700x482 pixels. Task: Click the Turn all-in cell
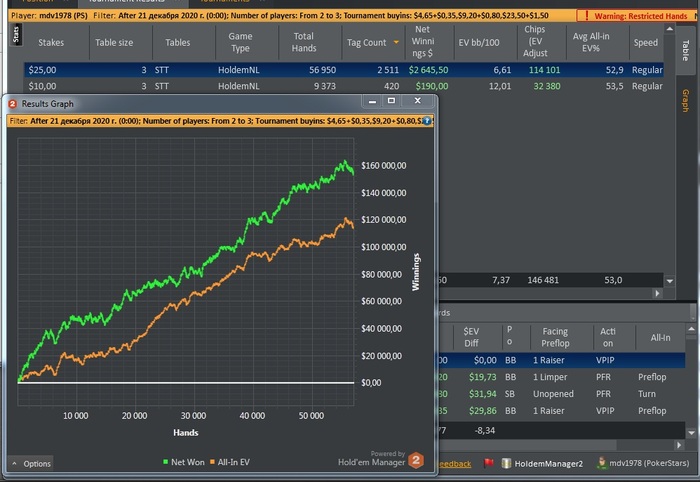pyautogui.click(x=646, y=394)
